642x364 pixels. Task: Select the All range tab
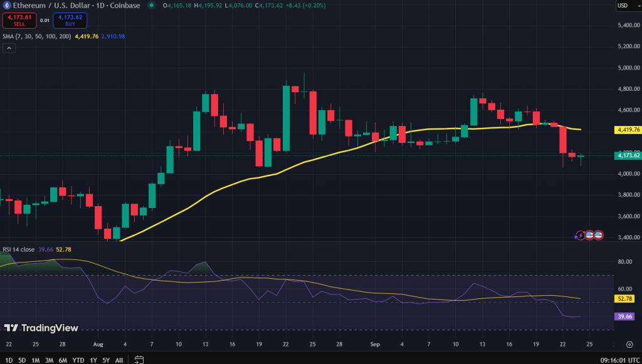(118, 360)
